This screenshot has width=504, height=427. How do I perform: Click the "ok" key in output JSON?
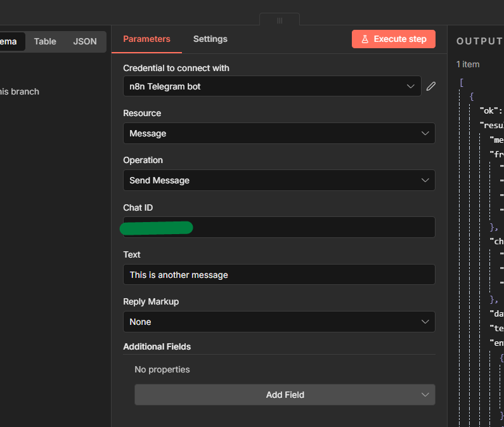pyautogui.click(x=489, y=111)
